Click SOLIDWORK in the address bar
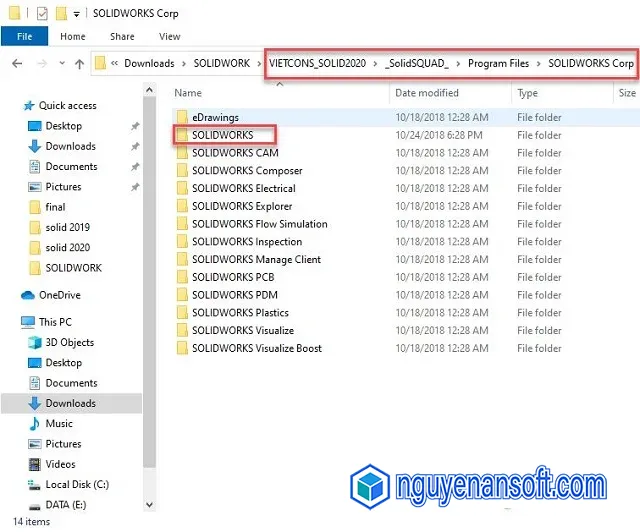 [222, 63]
